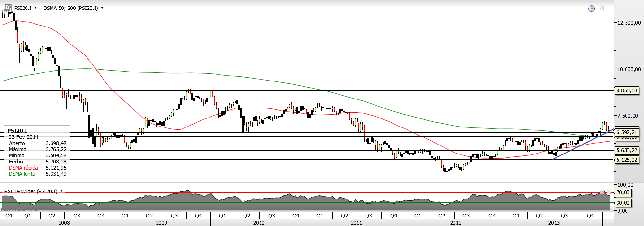Select the RSI 70,00 overbought label
Viewport: 644px width, 226px height.
624,193
